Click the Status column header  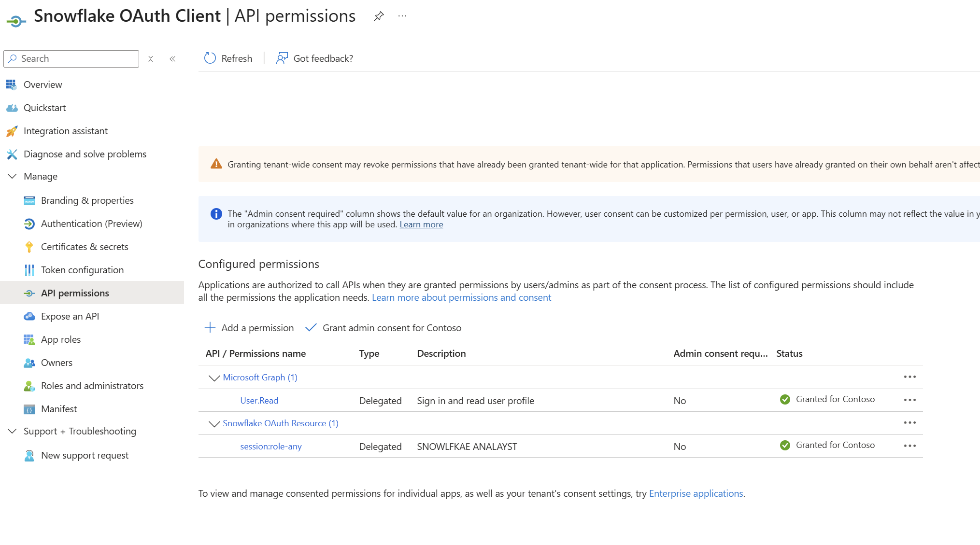pos(789,353)
